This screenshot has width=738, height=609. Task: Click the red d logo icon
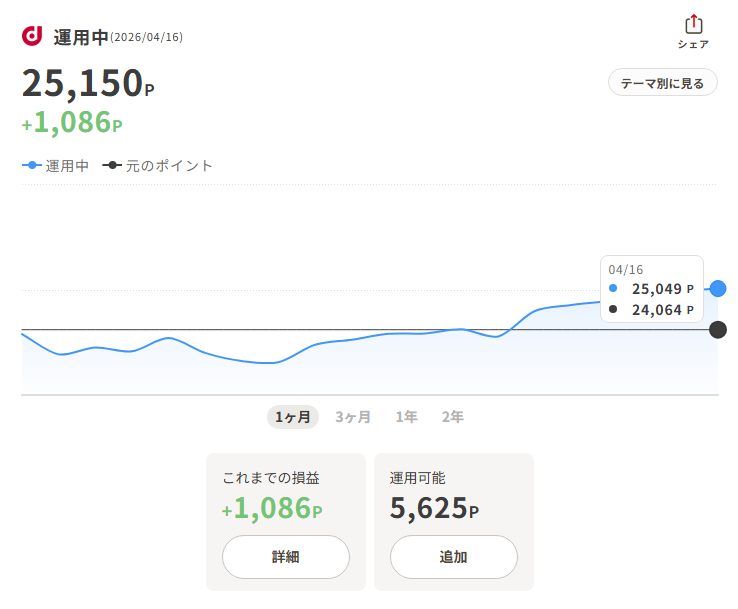tap(32, 36)
